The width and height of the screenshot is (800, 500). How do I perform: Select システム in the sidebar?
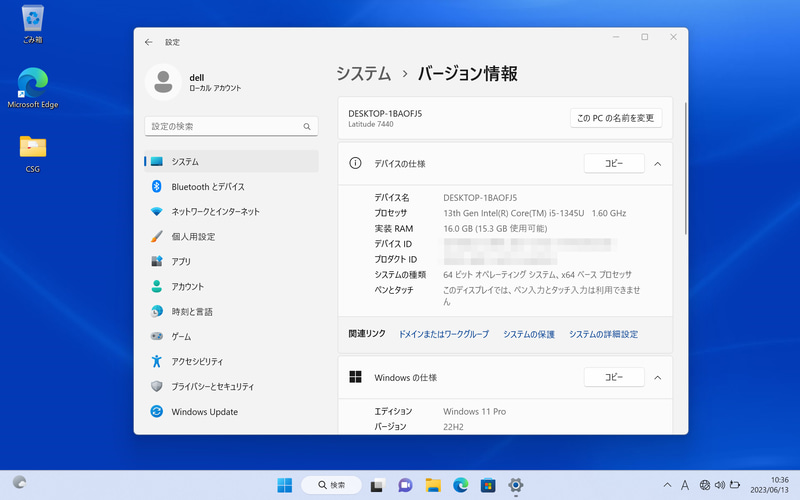(x=231, y=161)
